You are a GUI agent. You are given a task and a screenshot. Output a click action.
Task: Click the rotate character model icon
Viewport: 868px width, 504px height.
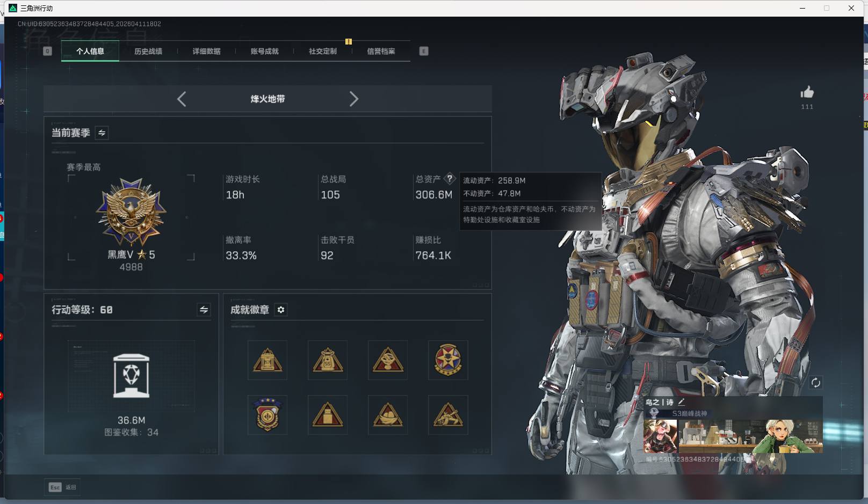(x=815, y=382)
